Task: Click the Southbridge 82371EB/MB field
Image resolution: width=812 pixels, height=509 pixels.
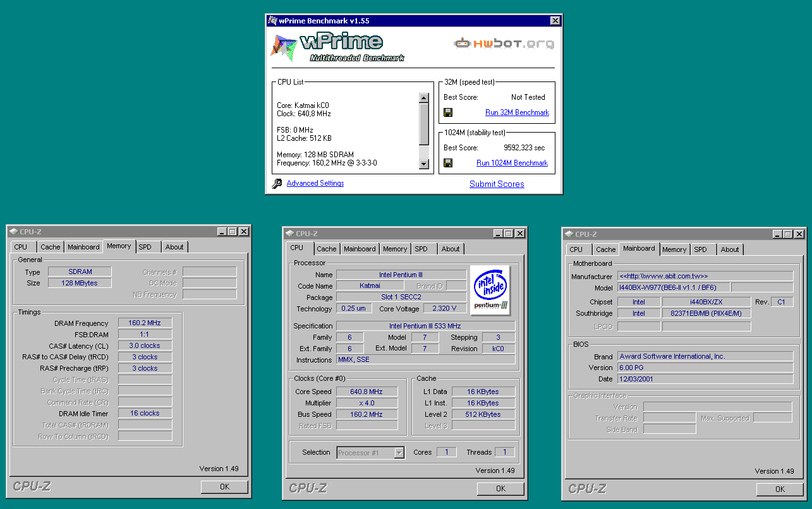Action: [x=706, y=313]
